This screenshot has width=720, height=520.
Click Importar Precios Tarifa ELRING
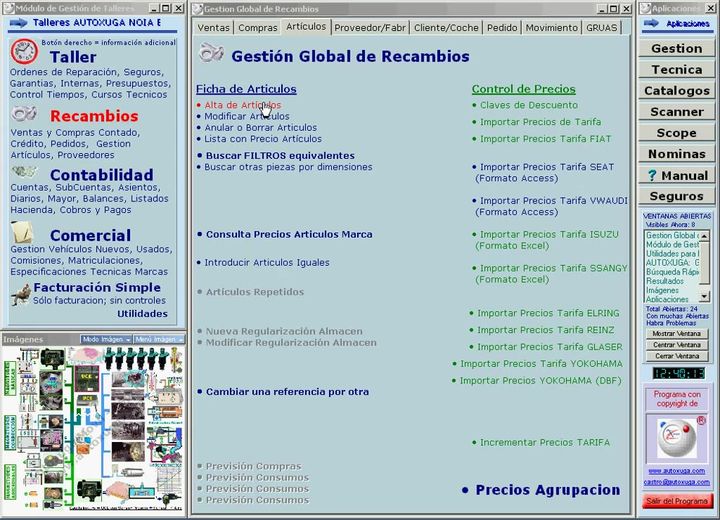pyautogui.click(x=548, y=313)
